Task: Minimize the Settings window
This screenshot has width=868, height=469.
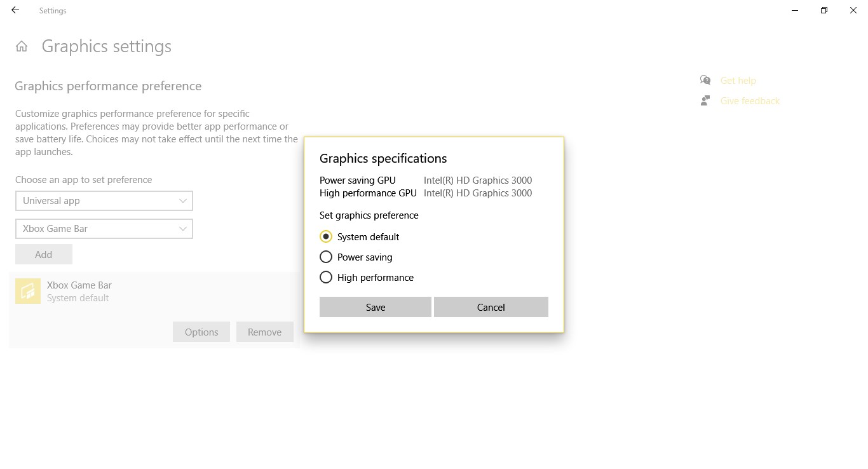Action: point(795,10)
